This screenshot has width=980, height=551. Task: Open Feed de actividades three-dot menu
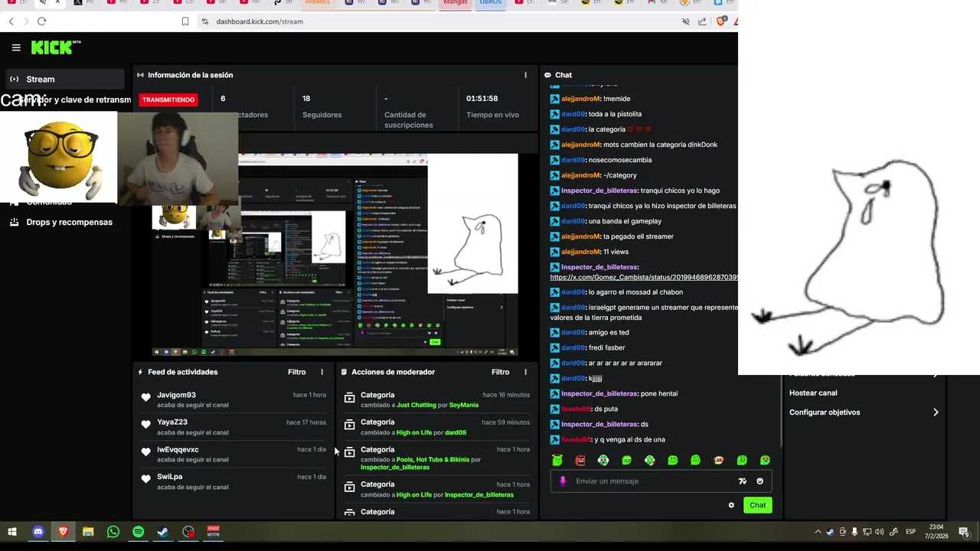(x=322, y=372)
